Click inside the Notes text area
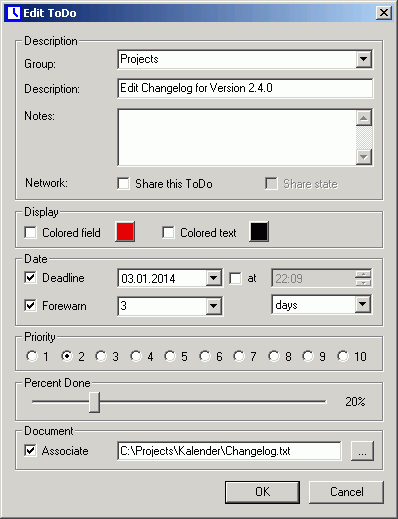The height and width of the screenshot is (519, 398). pos(237,137)
